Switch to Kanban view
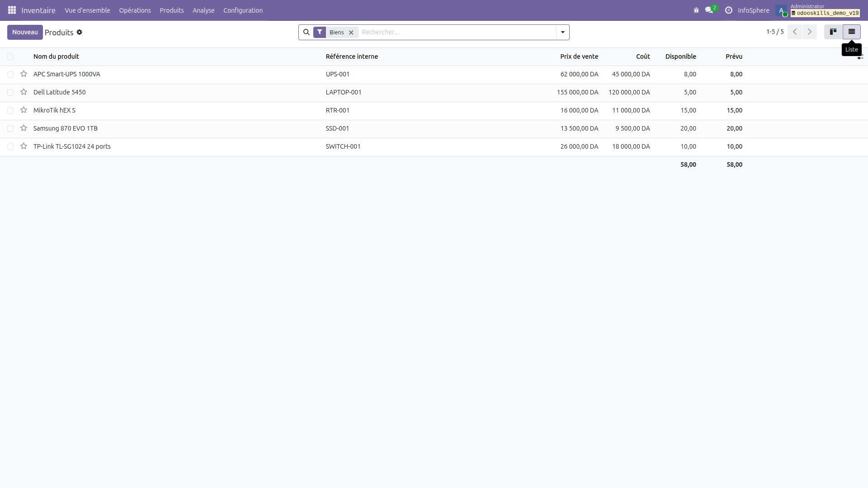868x488 pixels. tap(833, 32)
